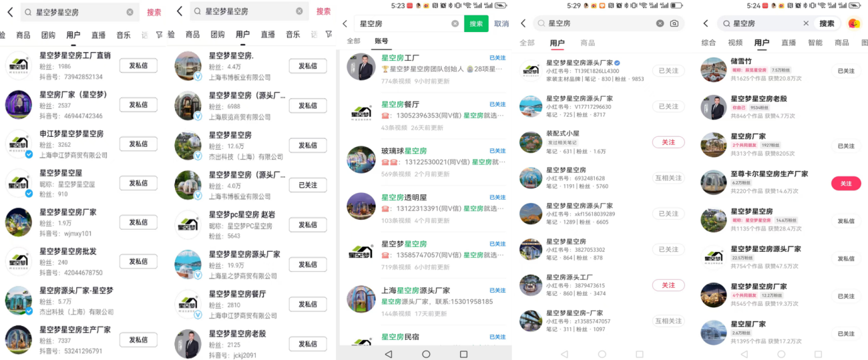Toggle 已关注 for 星空房工厂 in the 5:23 screen

(497, 58)
